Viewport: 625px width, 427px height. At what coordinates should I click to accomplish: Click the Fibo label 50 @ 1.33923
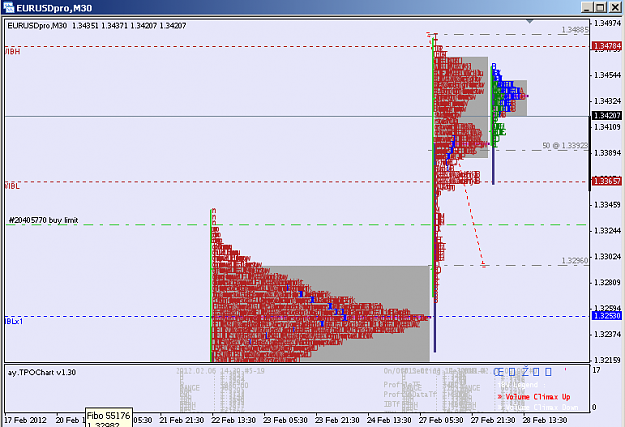(565, 146)
